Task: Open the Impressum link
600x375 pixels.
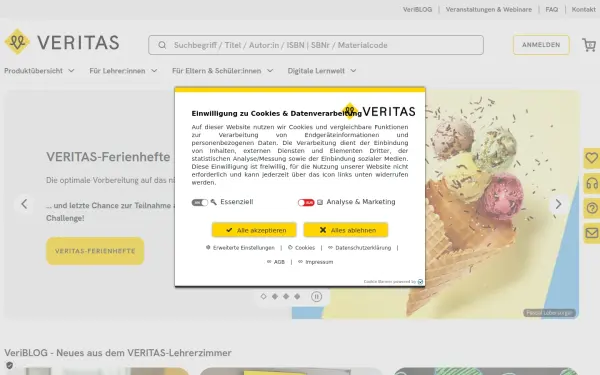Action: point(316,262)
